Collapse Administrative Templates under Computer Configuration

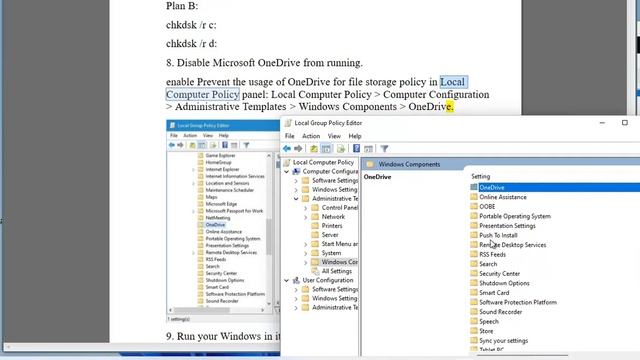pos(296,199)
